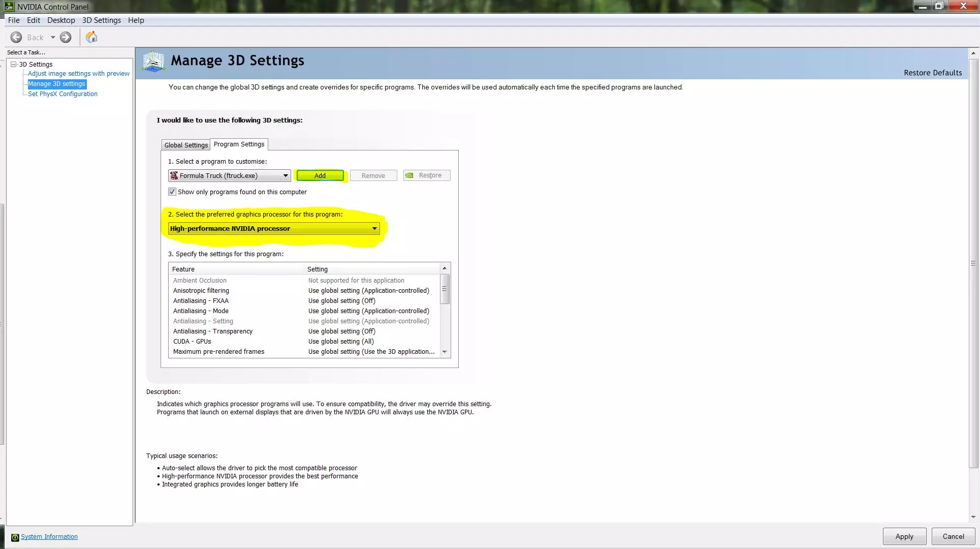The image size is (980, 549).
Task: Click the Restore button with NVIDIA icon
Action: point(426,175)
